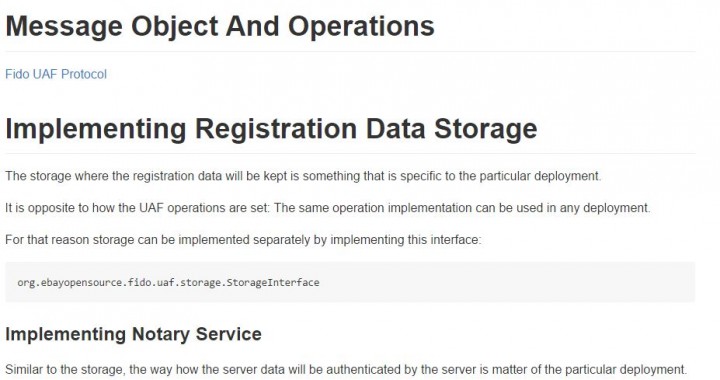Click the paragraph starting "For that reason"
This screenshot has height=380, width=720.
click(243, 240)
